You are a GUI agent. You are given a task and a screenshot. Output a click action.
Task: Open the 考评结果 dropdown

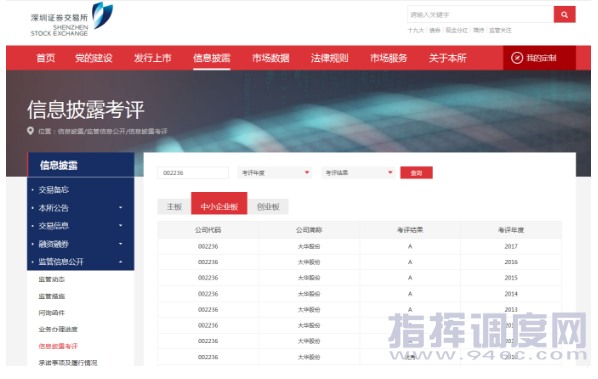point(358,173)
